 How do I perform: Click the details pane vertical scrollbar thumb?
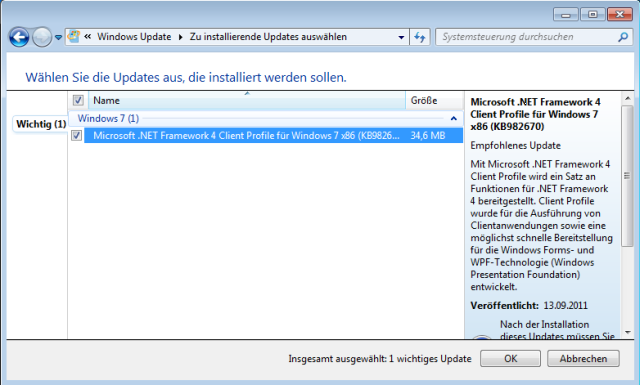click(x=627, y=176)
